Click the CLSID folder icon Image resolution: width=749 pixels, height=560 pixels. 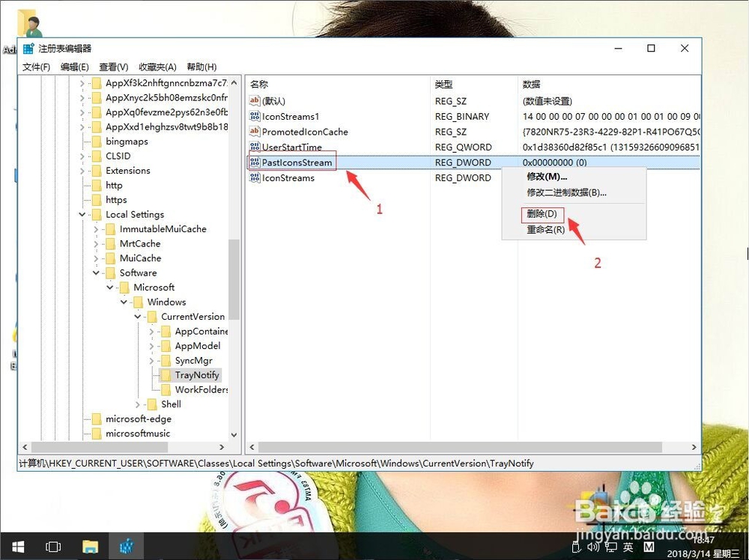[x=97, y=156]
